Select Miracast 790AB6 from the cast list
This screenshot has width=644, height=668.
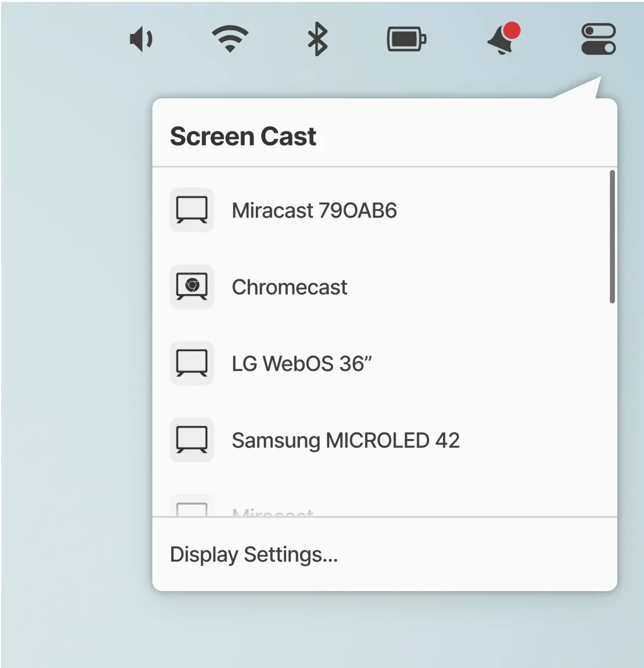coord(314,210)
